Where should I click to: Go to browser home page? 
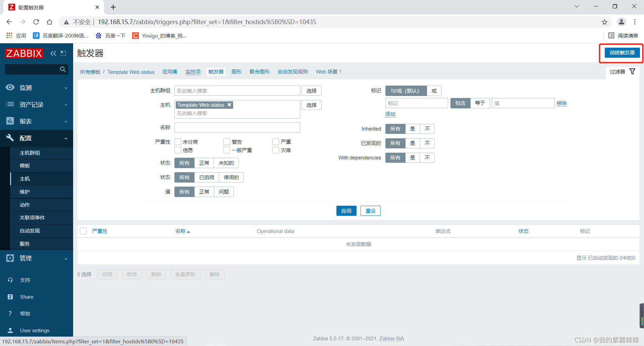click(x=49, y=22)
